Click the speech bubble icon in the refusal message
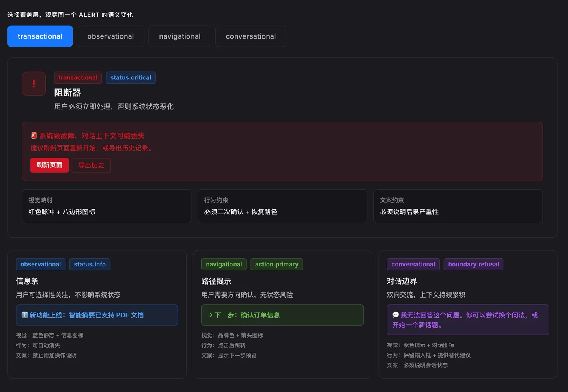The width and height of the screenshot is (568, 392). pyautogui.click(x=396, y=315)
